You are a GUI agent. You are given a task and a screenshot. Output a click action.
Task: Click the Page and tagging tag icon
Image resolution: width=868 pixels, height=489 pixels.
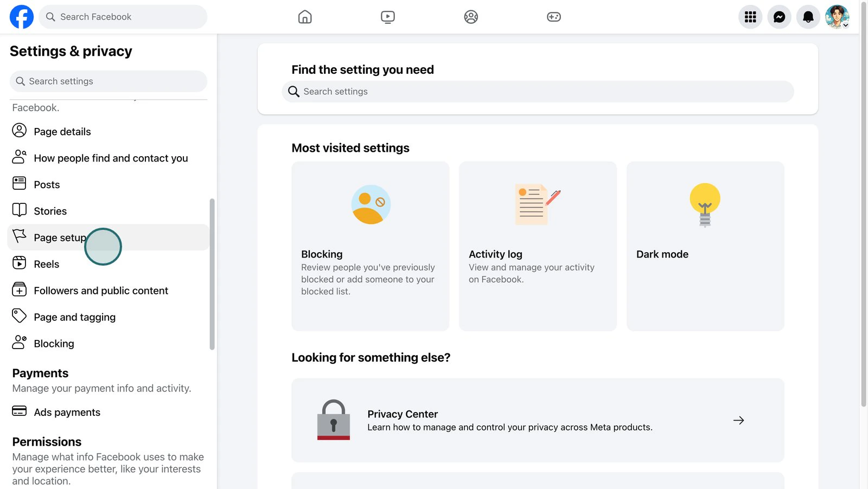pyautogui.click(x=20, y=316)
